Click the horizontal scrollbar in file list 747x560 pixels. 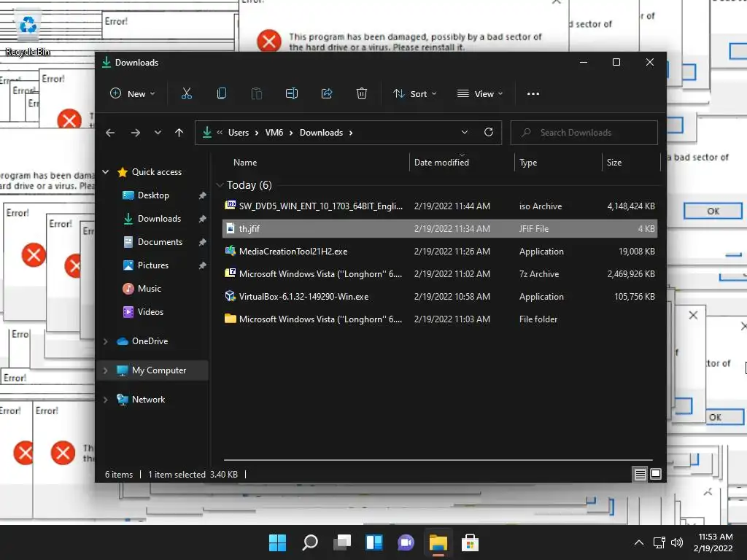(x=438, y=460)
